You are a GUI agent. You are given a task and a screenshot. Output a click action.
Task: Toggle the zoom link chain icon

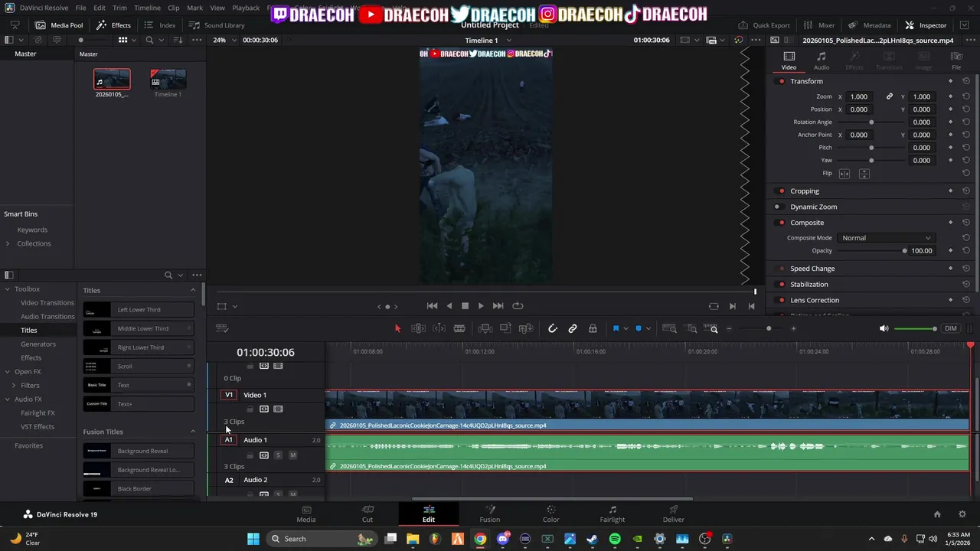pos(890,97)
